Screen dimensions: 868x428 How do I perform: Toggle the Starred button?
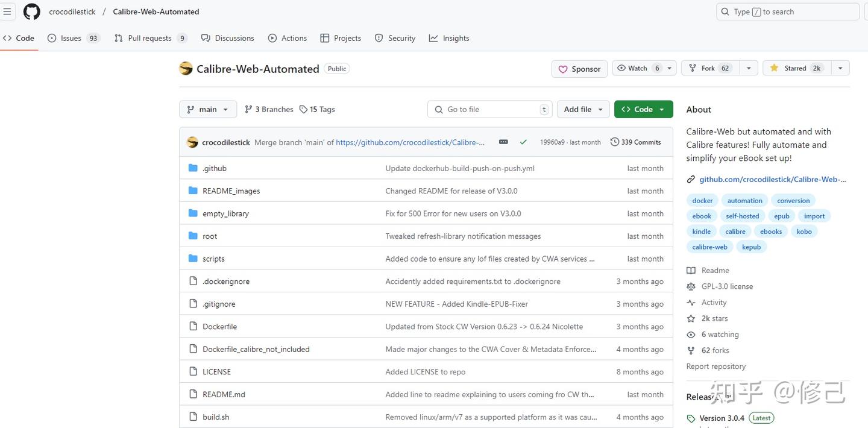tap(796, 68)
